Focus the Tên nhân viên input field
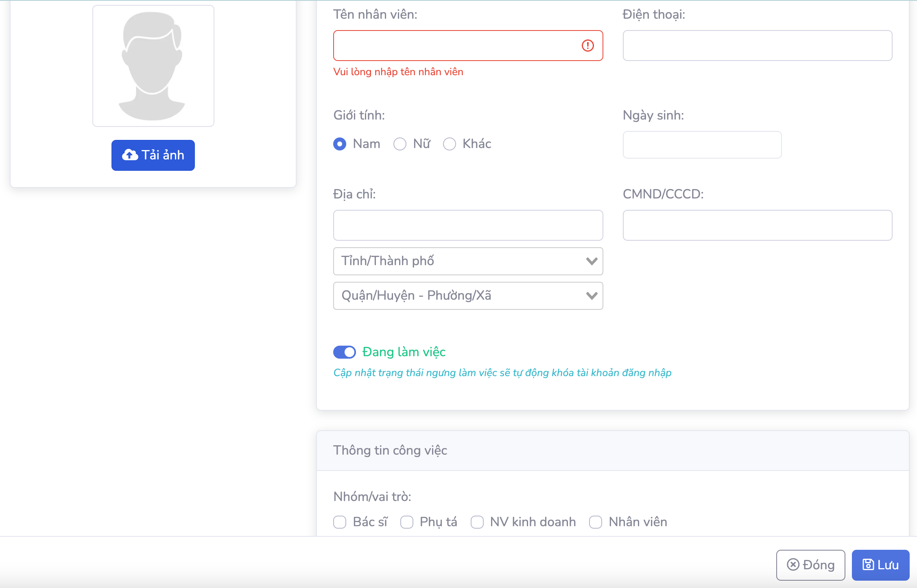Screen dimensions: 917x588 click(x=456, y=46)
